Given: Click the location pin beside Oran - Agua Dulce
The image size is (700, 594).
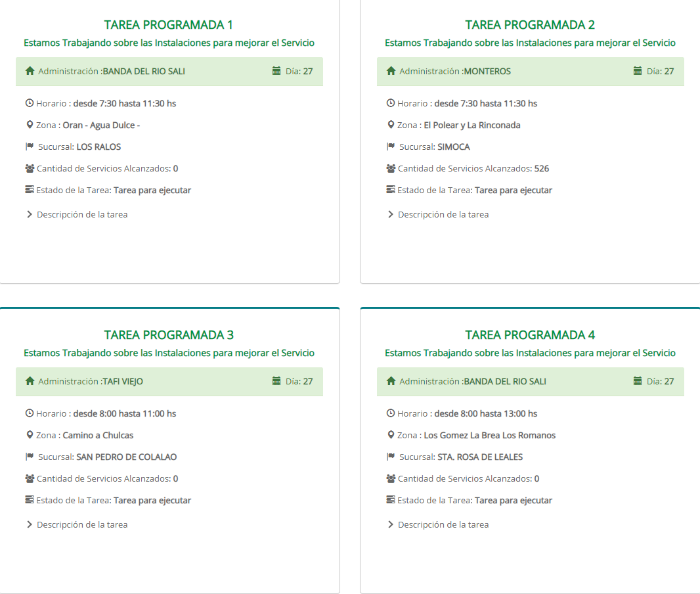Looking at the screenshot, I should (30, 125).
